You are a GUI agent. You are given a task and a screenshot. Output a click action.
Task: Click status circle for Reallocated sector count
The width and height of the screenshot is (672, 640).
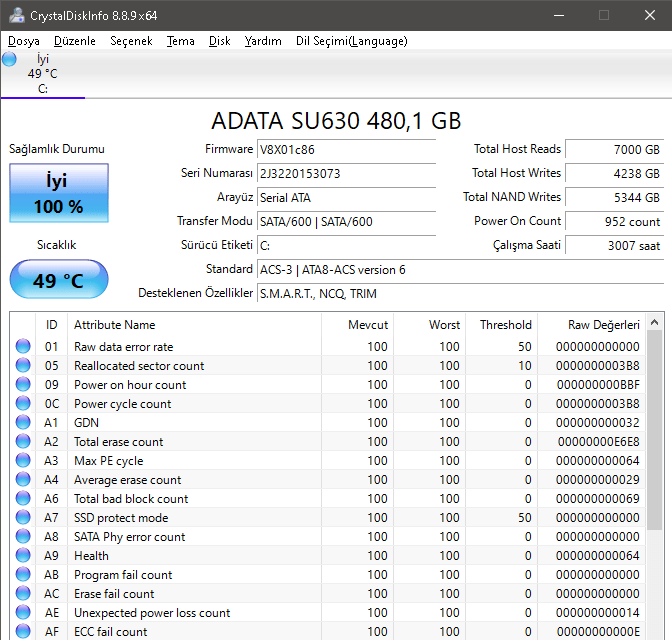(23, 366)
